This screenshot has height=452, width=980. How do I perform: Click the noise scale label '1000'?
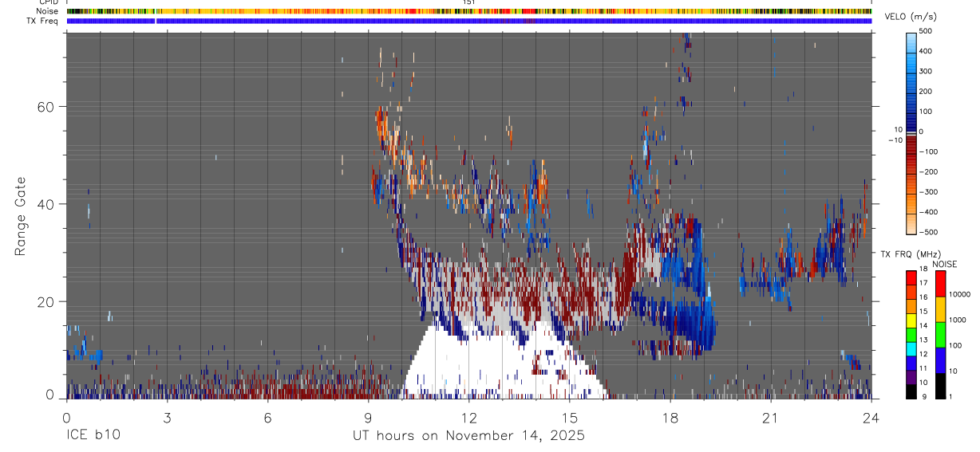point(958,320)
